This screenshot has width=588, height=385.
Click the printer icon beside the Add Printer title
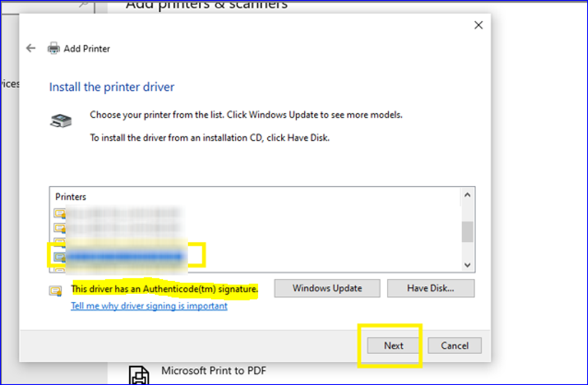click(55, 48)
